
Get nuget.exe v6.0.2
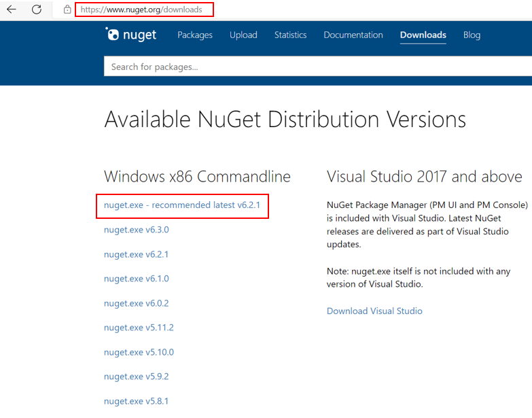click(x=136, y=303)
